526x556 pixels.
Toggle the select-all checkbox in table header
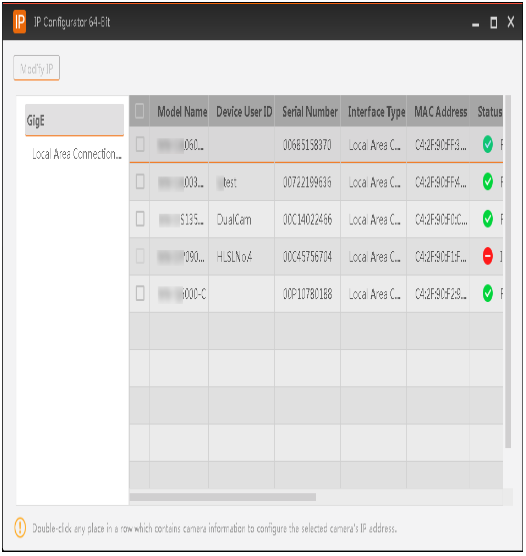pos(140,111)
